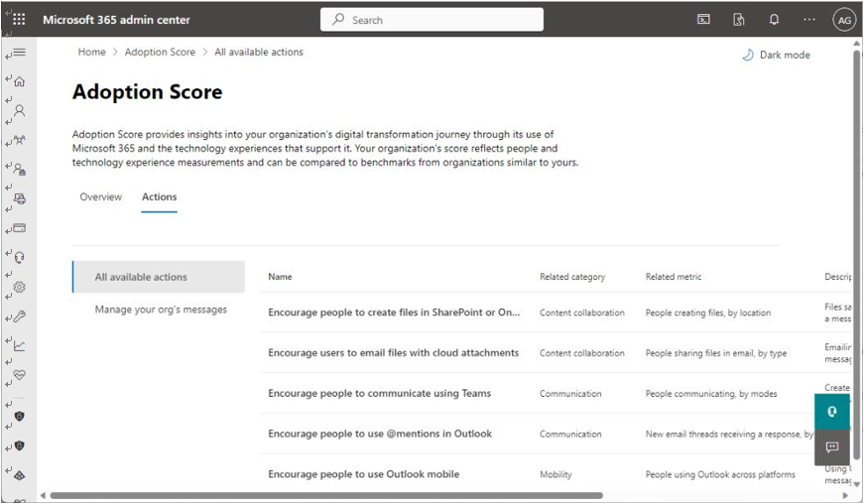Open Encourage people to communicate using Teams
This screenshot has height=504, width=864.
tap(379, 393)
